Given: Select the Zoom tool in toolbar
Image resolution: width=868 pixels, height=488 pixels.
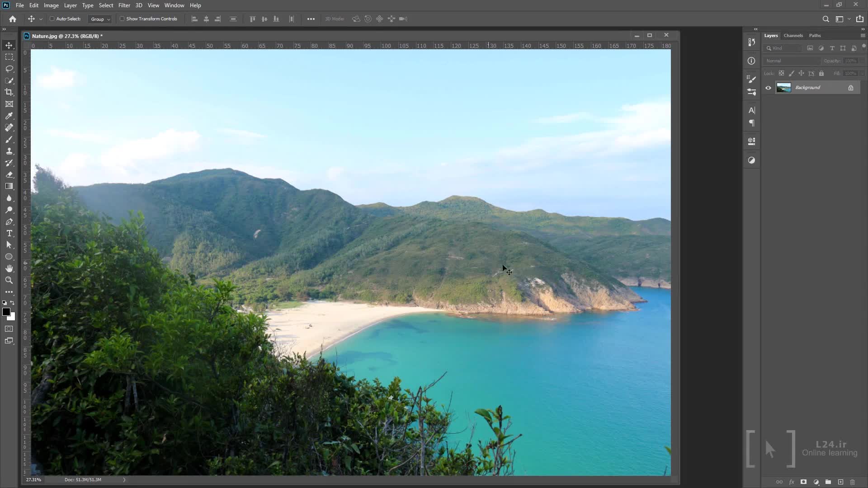Looking at the screenshot, I should point(9,280).
